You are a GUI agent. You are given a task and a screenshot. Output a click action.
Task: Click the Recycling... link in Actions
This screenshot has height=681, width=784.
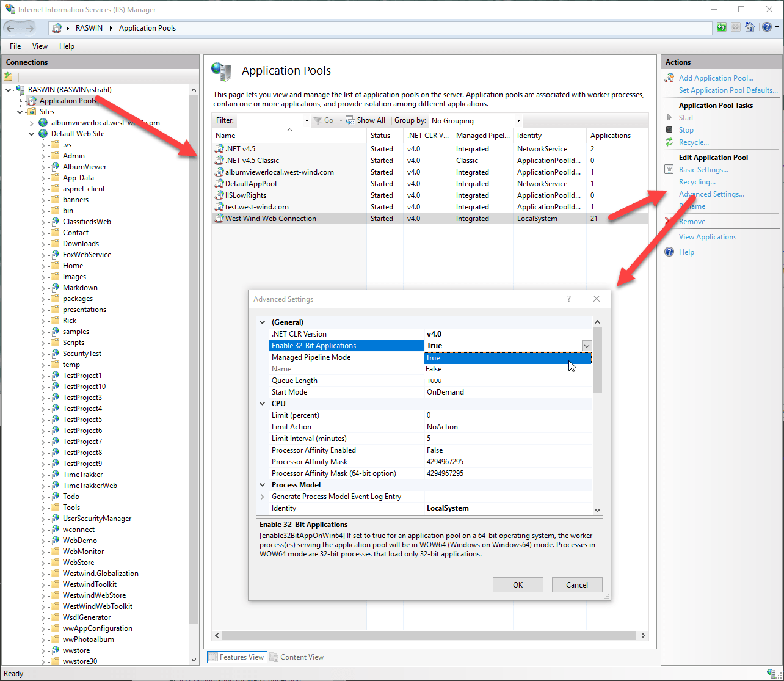[x=697, y=182]
